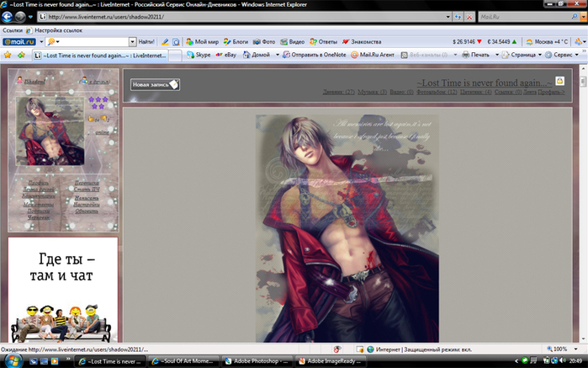Click the Skype toolbar button
The width and height of the screenshot is (588, 368).
point(199,55)
